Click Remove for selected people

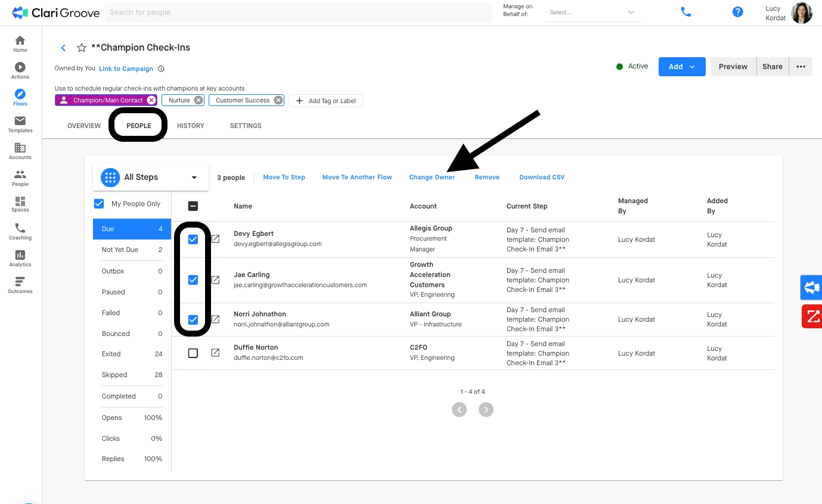click(x=487, y=177)
